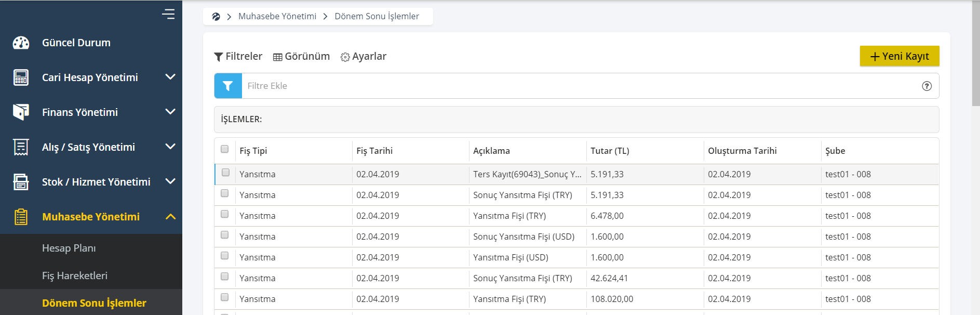Collapse the sidebar with the hamburger icon

tap(168, 14)
